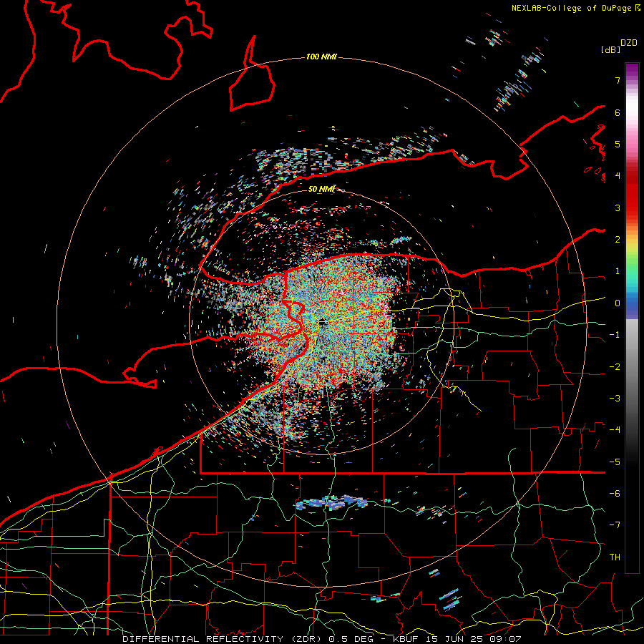The height and width of the screenshot is (644, 644).
Task: Click the 3 value on color scale
Action: point(618,208)
